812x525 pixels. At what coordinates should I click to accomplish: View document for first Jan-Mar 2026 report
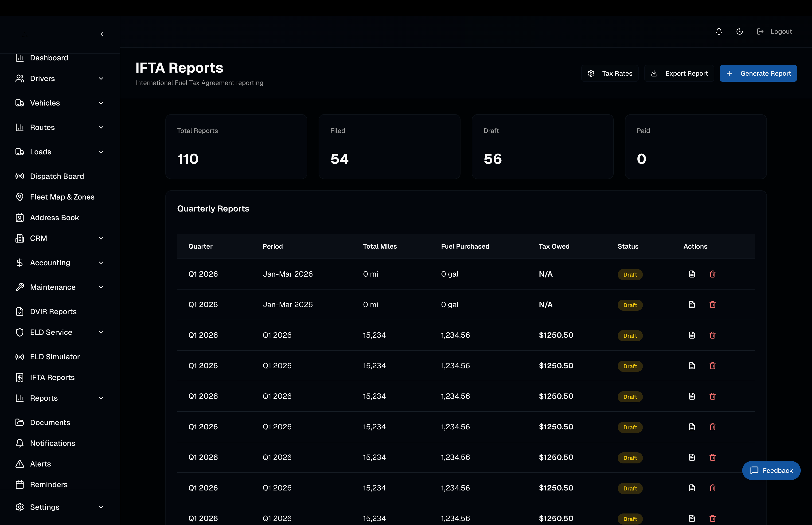(x=691, y=274)
